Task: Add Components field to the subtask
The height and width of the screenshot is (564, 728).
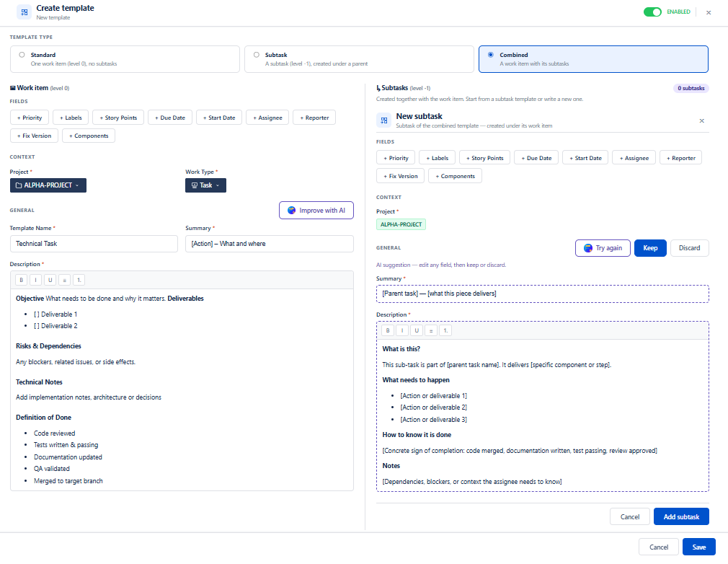Action: [x=455, y=176]
